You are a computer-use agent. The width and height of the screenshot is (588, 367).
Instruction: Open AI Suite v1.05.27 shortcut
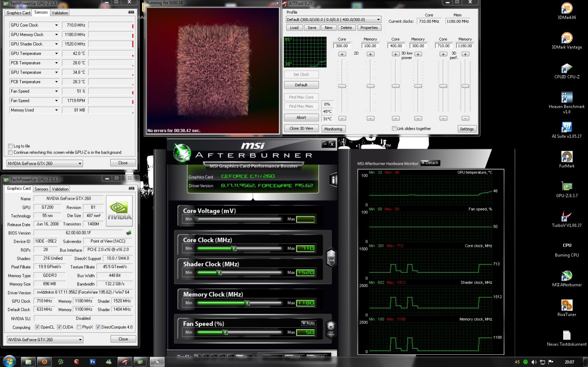pos(566,130)
